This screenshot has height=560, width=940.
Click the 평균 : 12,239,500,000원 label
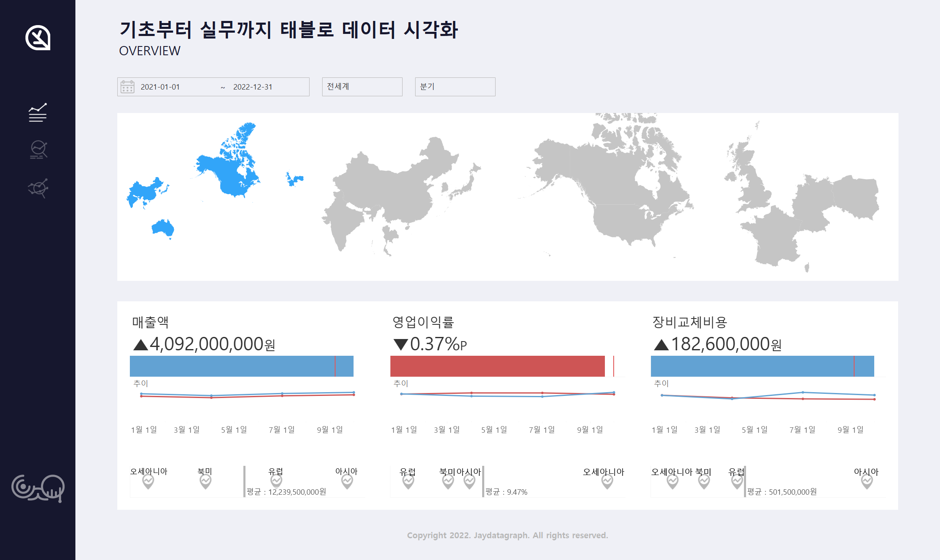[x=287, y=492]
